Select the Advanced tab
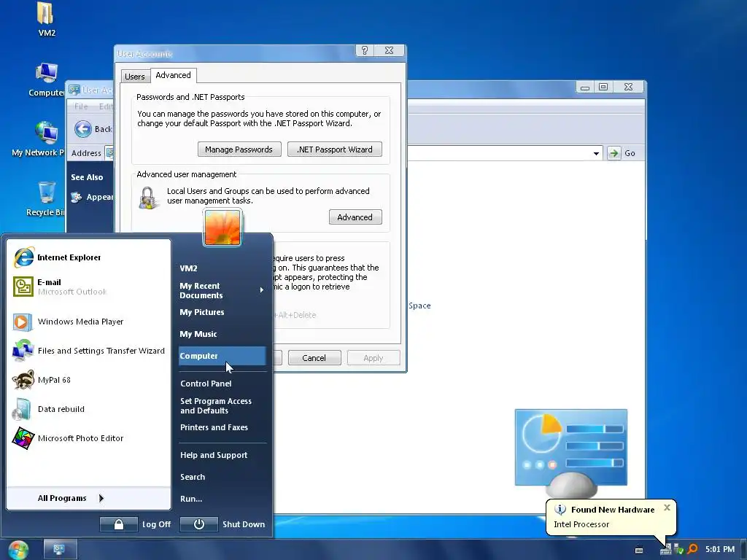The width and height of the screenshot is (747, 560). click(173, 75)
